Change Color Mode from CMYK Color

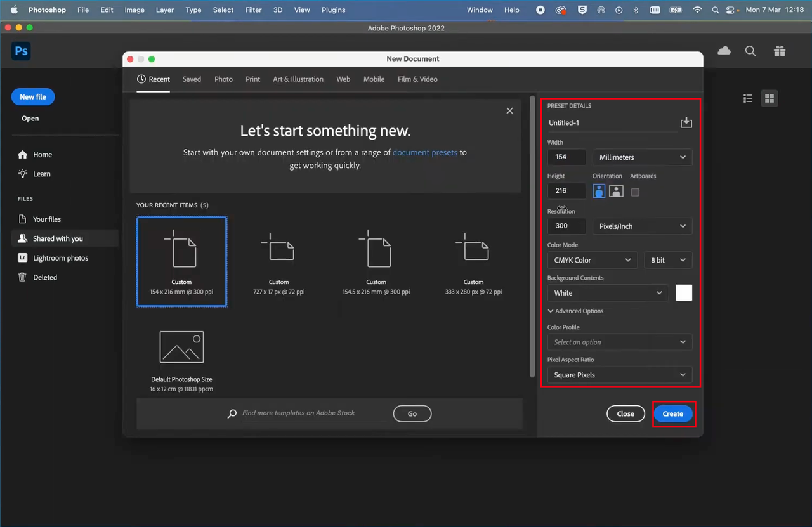coord(591,260)
